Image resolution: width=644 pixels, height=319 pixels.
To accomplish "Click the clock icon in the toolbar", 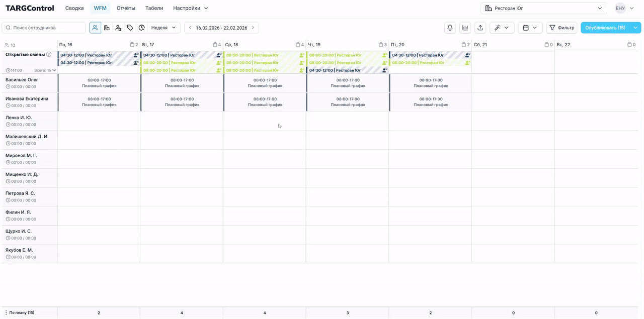I will 141,28.
